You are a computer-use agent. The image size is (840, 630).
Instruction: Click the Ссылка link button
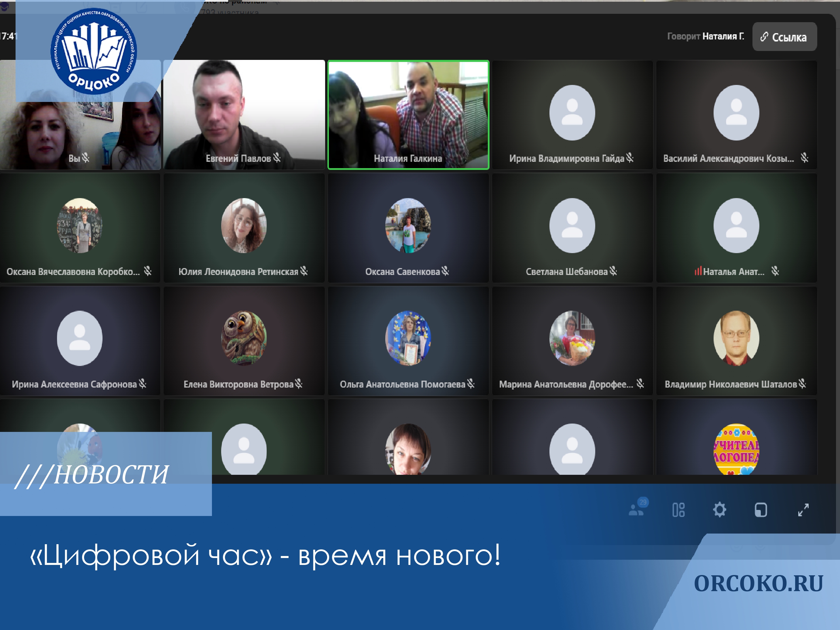click(x=784, y=37)
